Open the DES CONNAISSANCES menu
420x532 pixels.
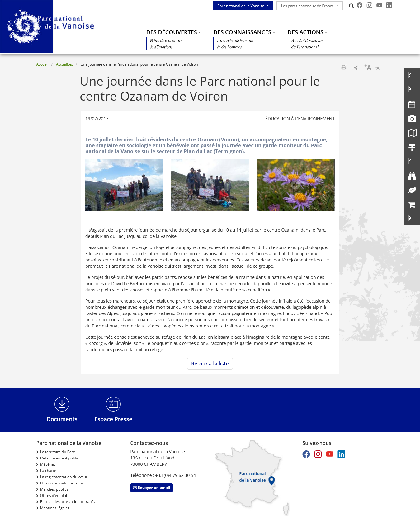pyautogui.click(x=244, y=32)
